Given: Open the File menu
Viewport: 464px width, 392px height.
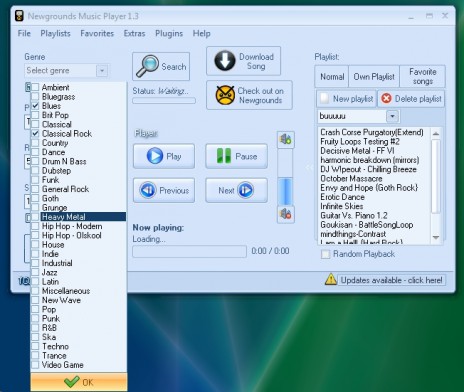Looking at the screenshot, I should pos(24,33).
